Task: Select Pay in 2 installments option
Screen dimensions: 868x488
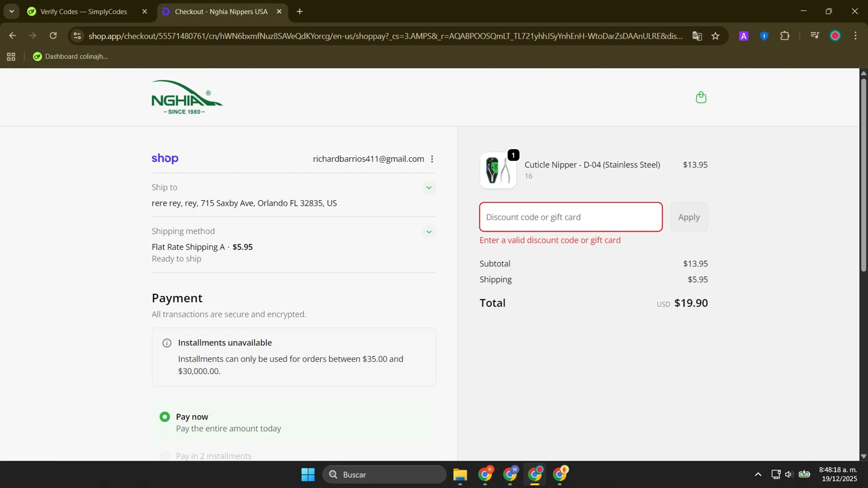Action: pyautogui.click(x=165, y=456)
